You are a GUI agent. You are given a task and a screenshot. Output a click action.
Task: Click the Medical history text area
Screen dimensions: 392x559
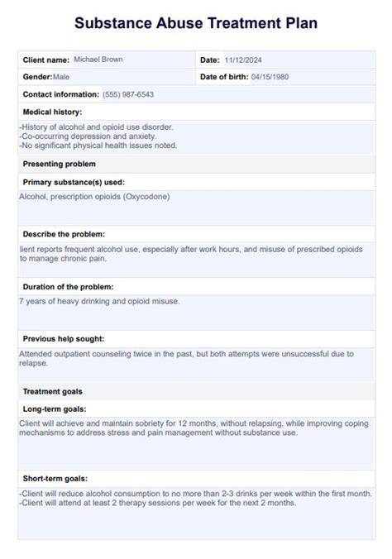pos(196,137)
